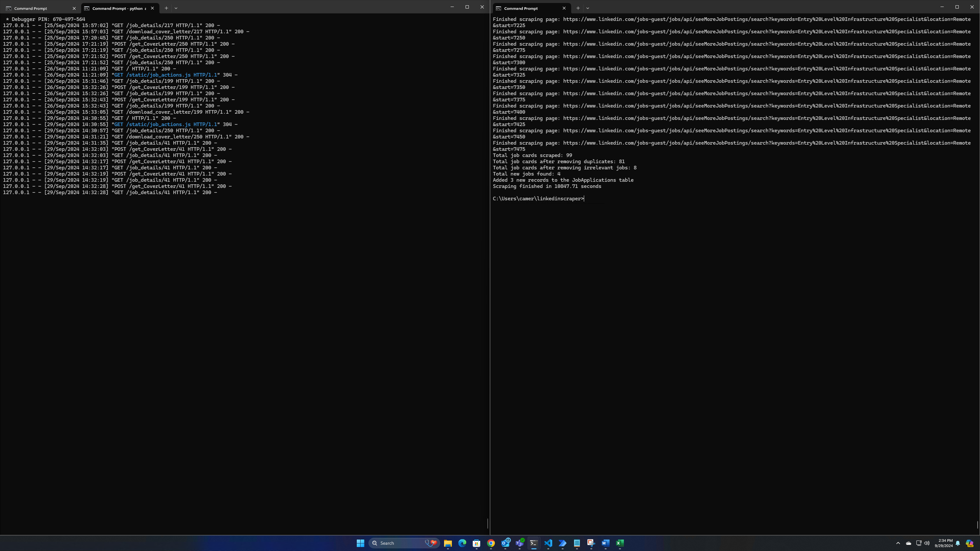Open profile dropdown in left terminal window

pyautogui.click(x=176, y=8)
